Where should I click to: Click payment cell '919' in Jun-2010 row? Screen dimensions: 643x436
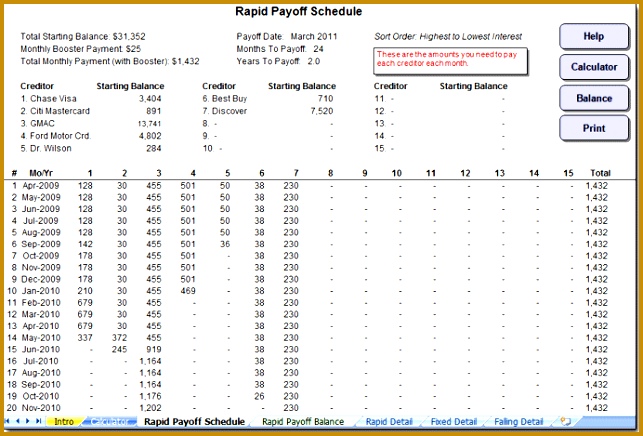pos(154,349)
